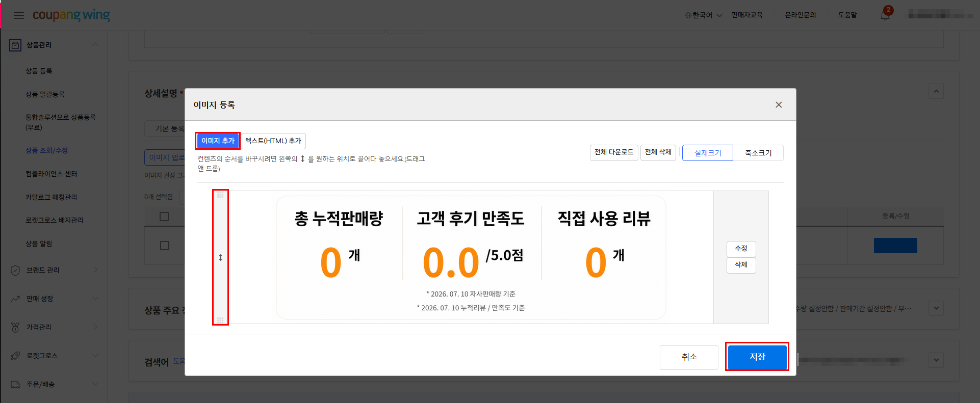Open 카탈로그 매칭관리 sidebar item
This screenshot has height=403, width=980.
click(x=51, y=197)
